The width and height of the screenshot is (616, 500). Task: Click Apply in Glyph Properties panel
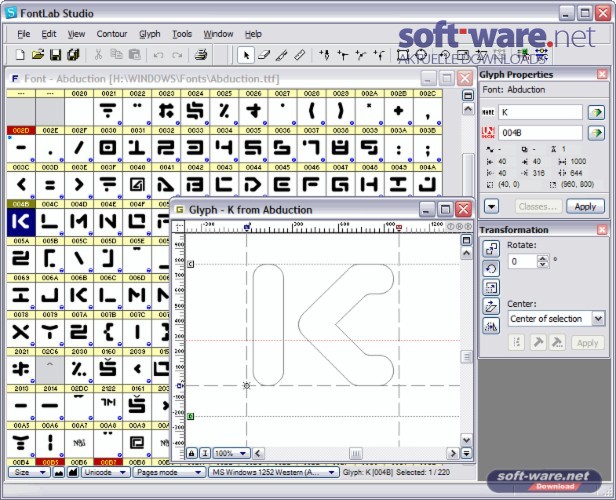tap(585, 207)
